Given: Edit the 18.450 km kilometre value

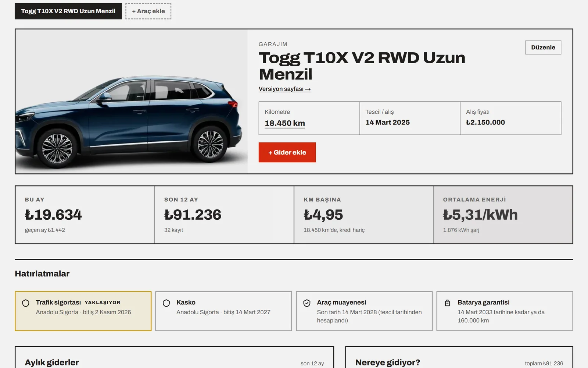Looking at the screenshot, I should click(285, 123).
